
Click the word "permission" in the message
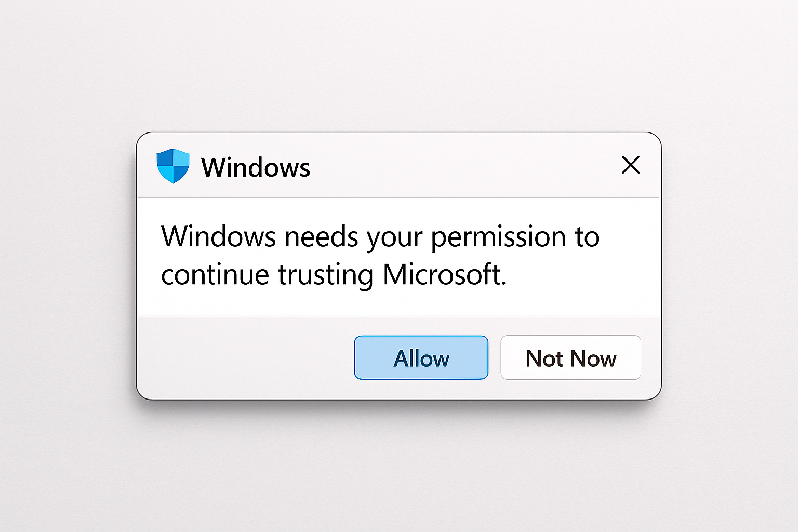point(498,237)
